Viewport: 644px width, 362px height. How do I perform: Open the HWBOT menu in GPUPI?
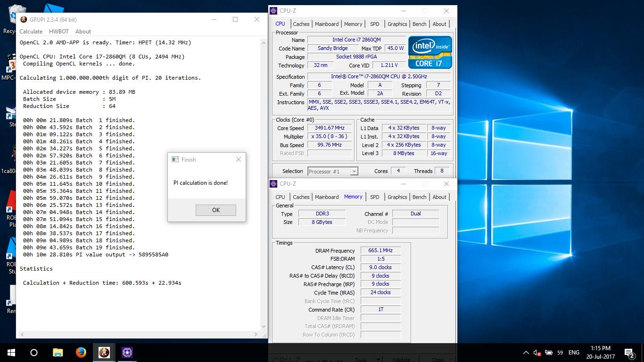[x=59, y=32]
